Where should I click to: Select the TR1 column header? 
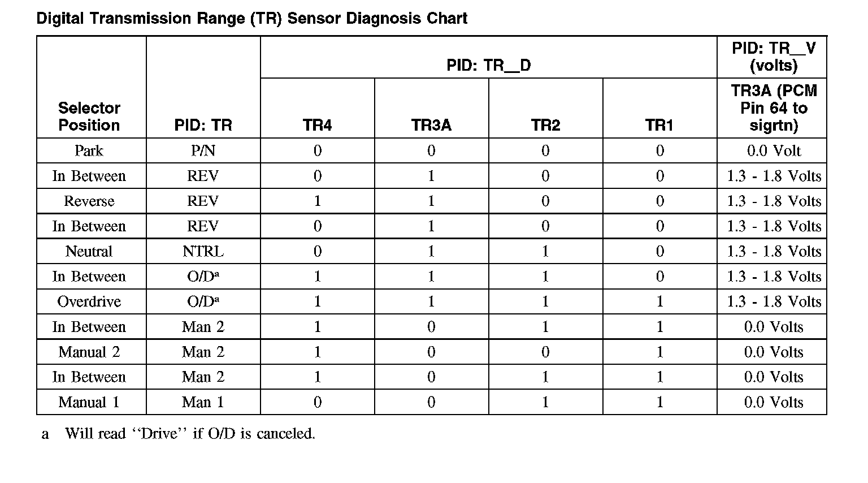[x=659, y=125]
